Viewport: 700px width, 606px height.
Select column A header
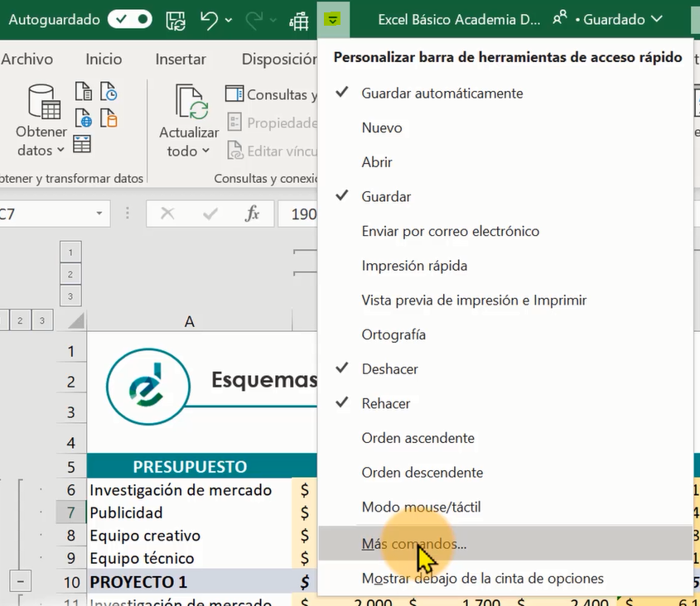point(189,321)
